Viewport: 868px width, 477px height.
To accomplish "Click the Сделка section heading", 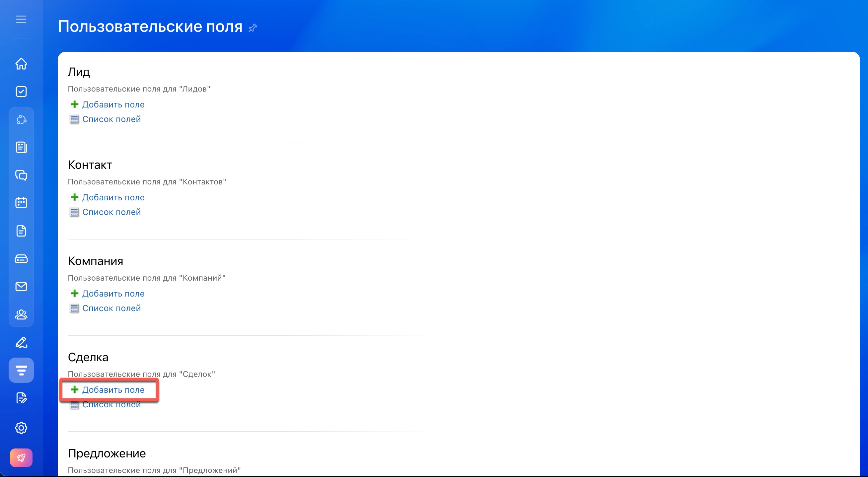I will tap(88, 357).
